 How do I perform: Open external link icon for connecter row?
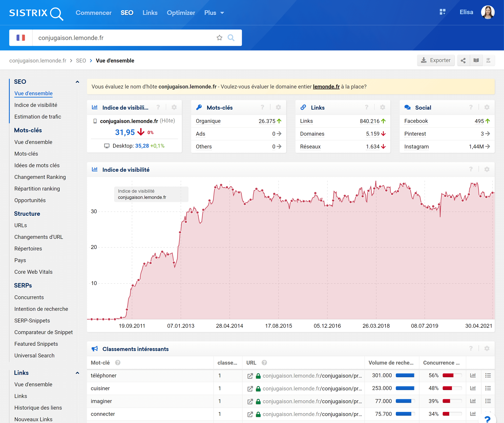coord(250,414)
